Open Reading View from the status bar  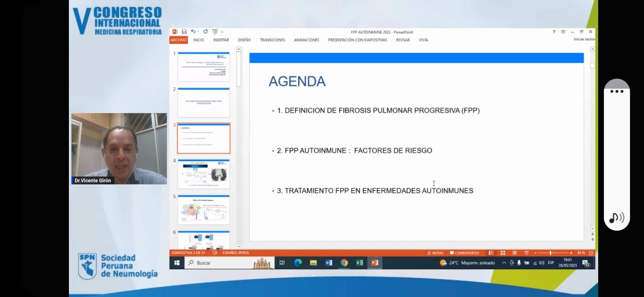coord(514,253)
